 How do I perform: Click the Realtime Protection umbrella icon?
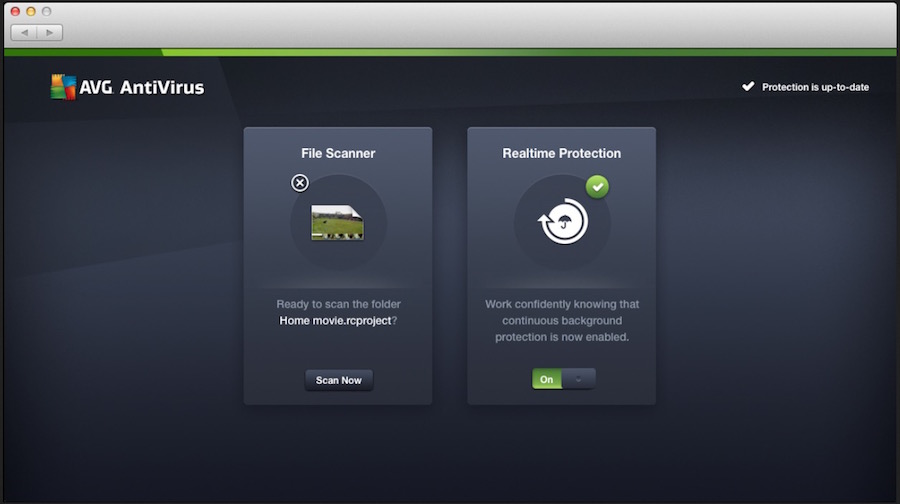pyautogui.click(x=562, y=222)
